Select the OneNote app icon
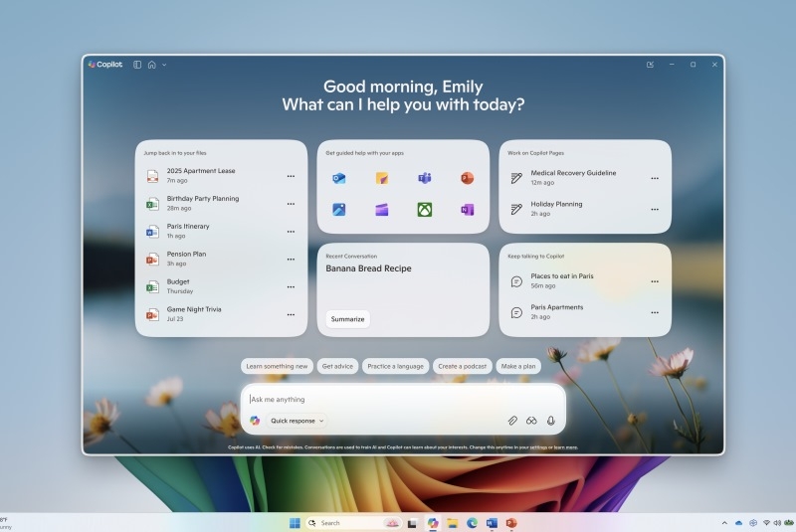This screenshot has height=532, width=796. 467,210
